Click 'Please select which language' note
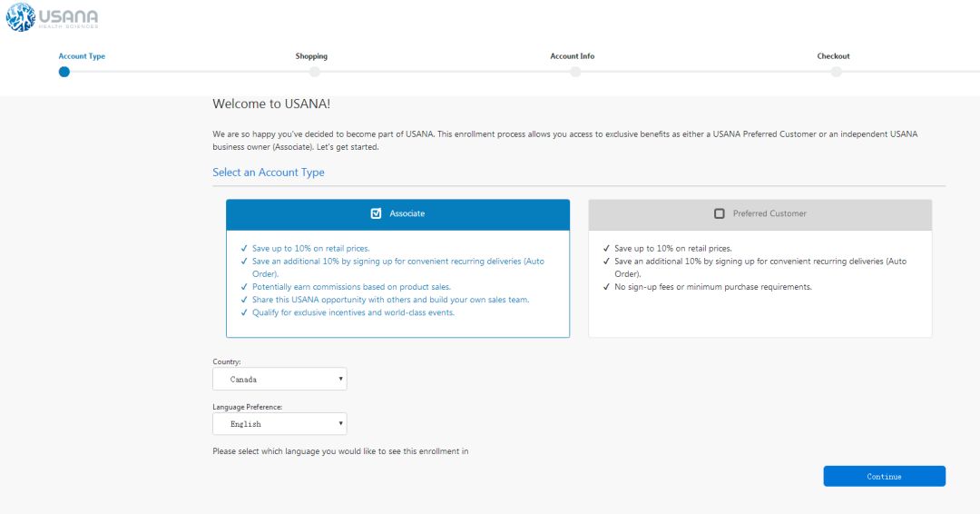The width and height of the screenshot is (980, 514). (x=340, y=451)
